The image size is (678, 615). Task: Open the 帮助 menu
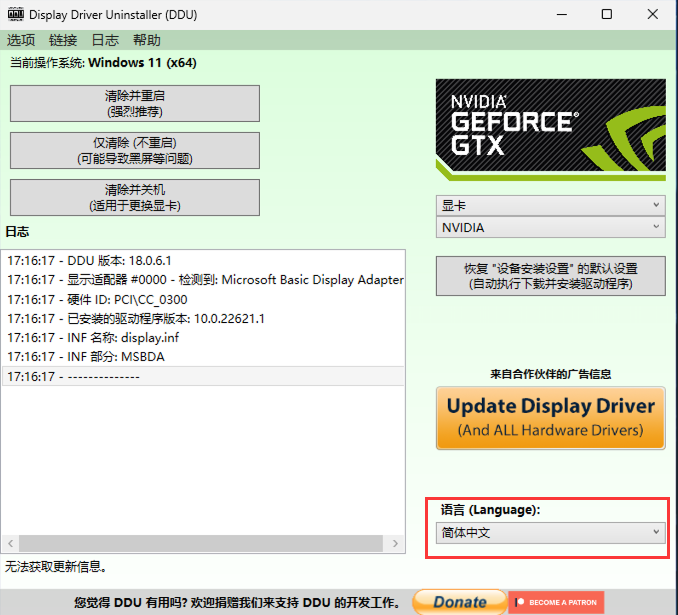(147, 40)
